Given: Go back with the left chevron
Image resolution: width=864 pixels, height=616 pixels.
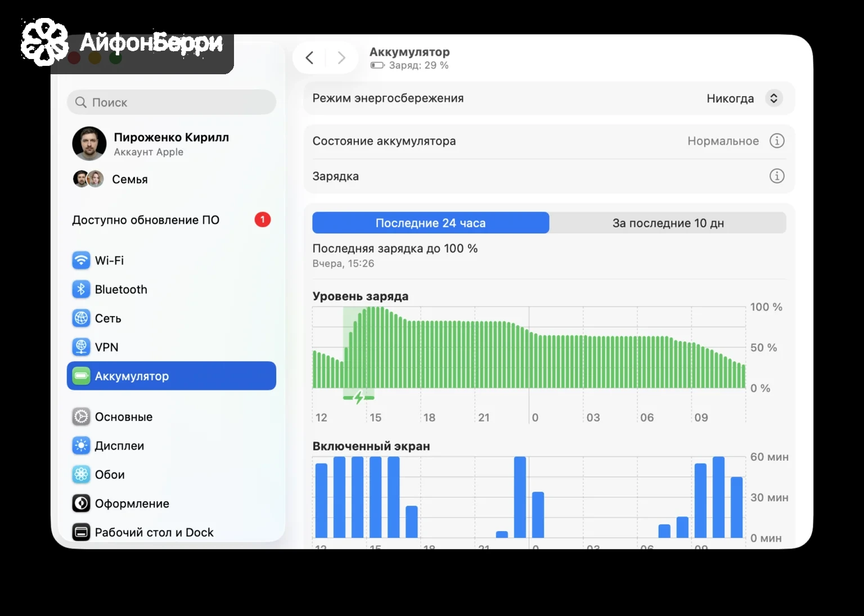Looking at the screenshot, I should [x=309, y=57].
